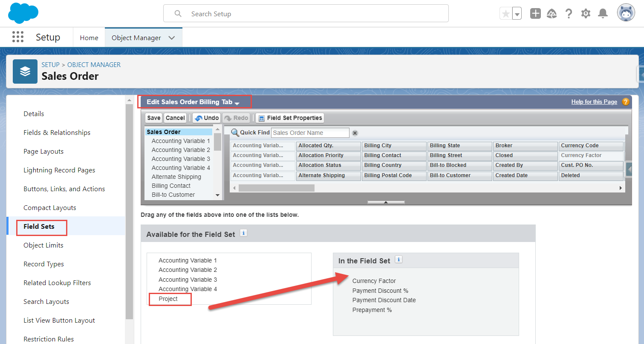Screen dimensions: 644x344
Task: Click the Currency Code palette field
Action: coord(592,146)
